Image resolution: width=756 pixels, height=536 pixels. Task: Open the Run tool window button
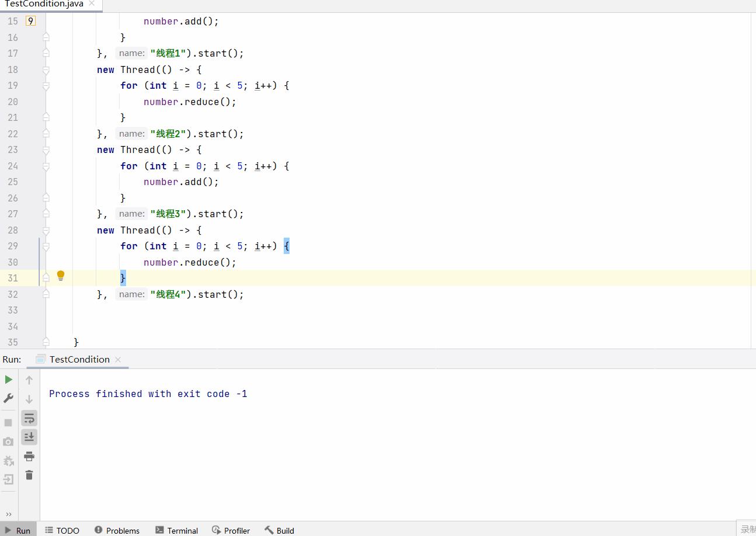[x=18, y=530]
